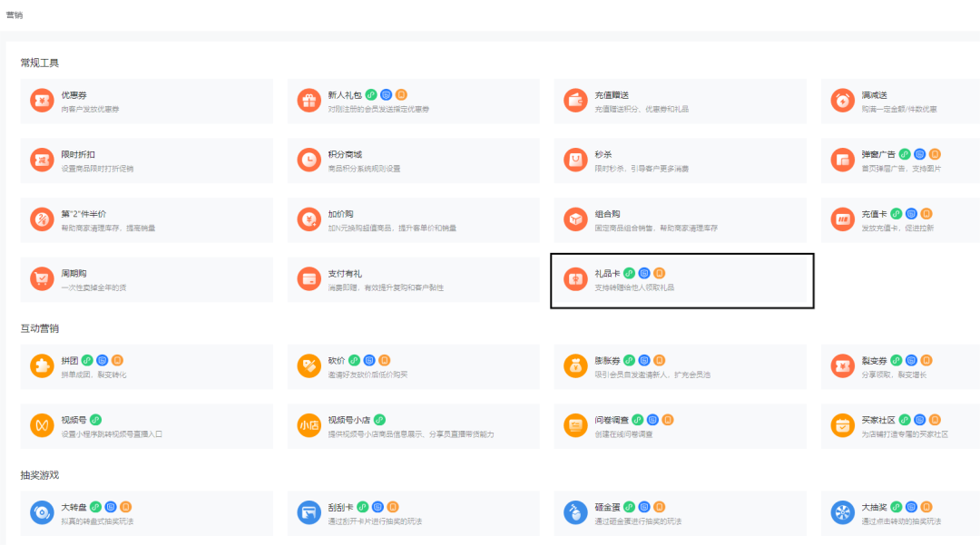Click the blue badge beside 弹窗广告
The height and width of the screenshot is (545, 980).
[x=920, y=154]
